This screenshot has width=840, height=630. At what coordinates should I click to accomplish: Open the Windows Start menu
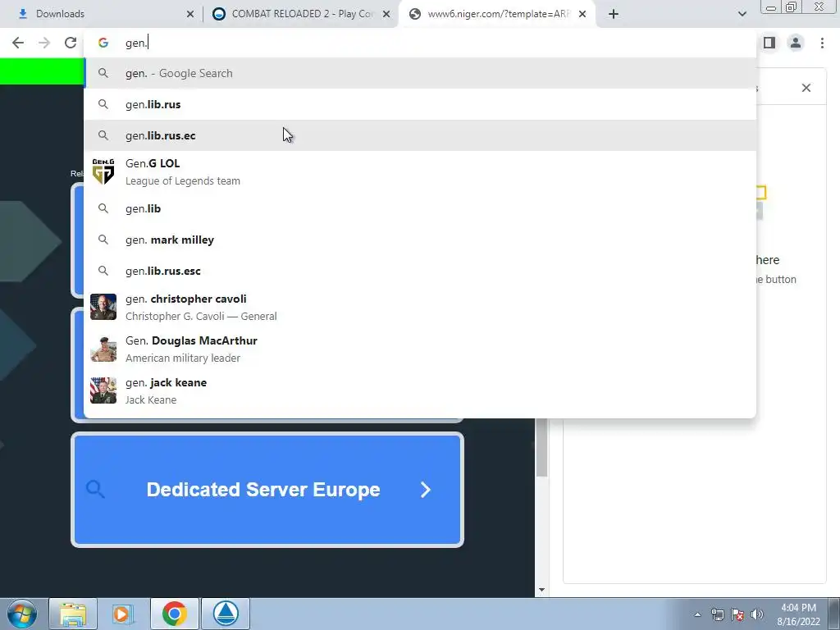point(21,614)
